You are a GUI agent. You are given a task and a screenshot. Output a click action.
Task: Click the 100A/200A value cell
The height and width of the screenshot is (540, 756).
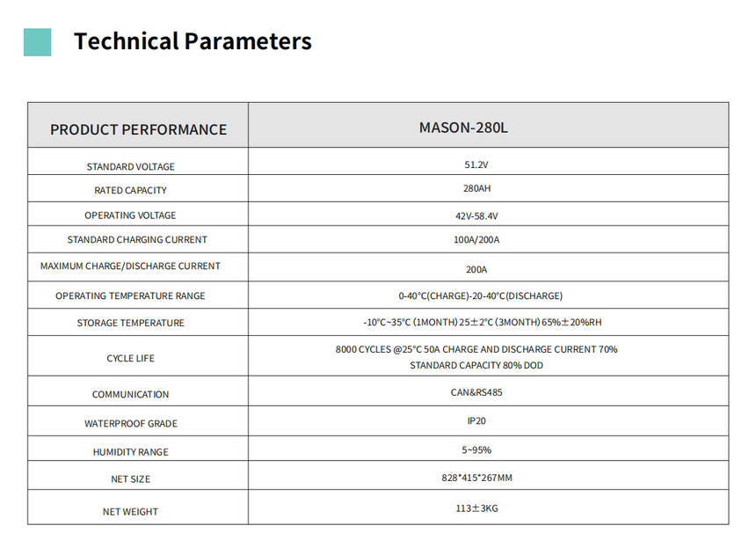[489, 239]
